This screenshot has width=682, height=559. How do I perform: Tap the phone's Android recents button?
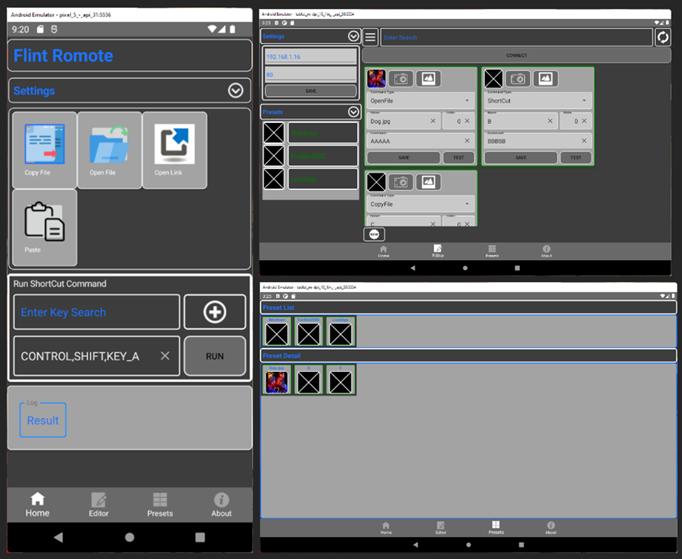pos(200,537)
